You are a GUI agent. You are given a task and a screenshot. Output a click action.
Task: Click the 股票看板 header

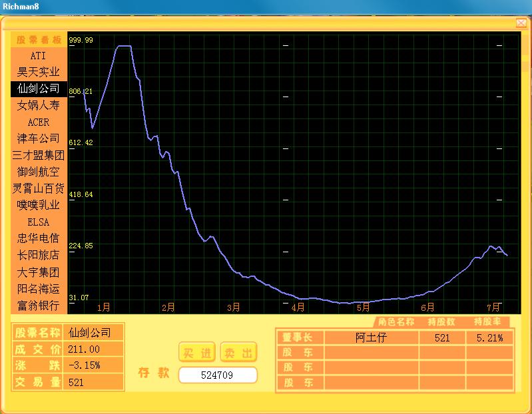click(39, 40)
